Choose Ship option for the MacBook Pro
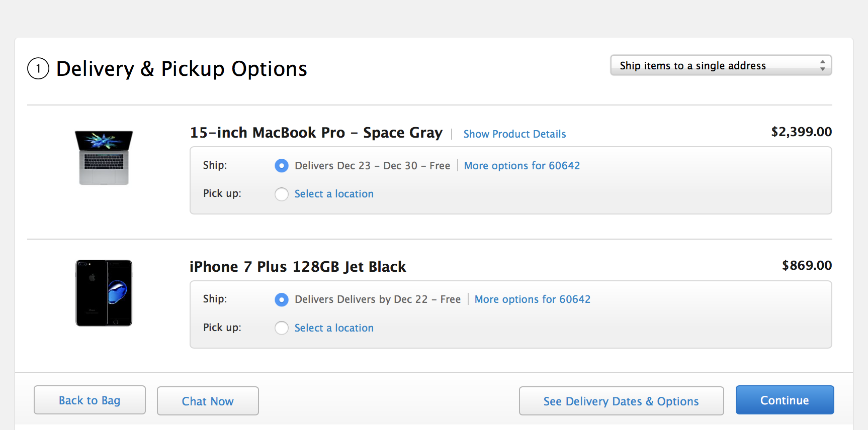The height and width of the screenshot is (430, 868). click(282, 165)
